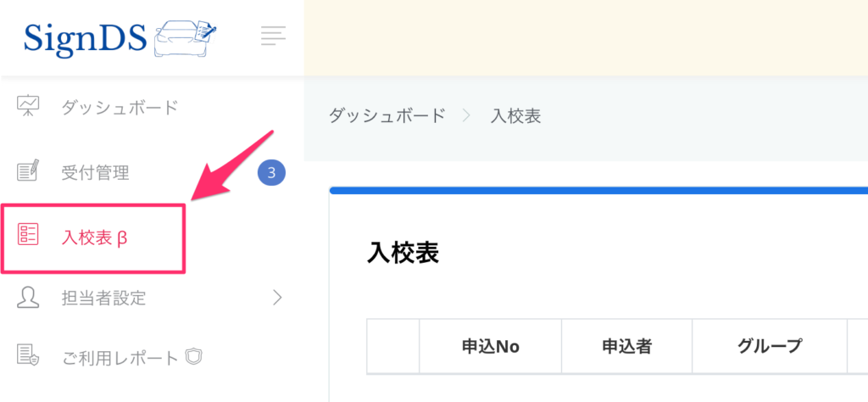Click the グループ column header
Viewport: 868px width, 402px height.
(769, 346)
